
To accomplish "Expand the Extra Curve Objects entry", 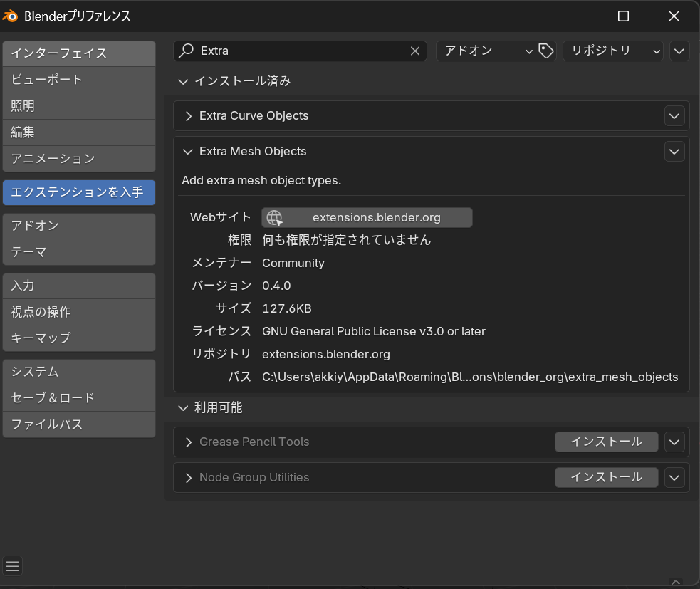I will click(189, 116).
